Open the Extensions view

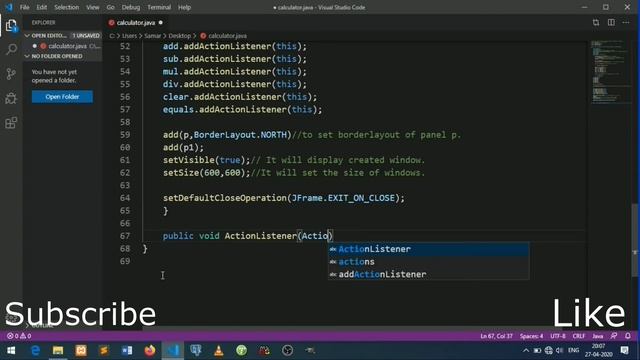click(x=11, y=123)
